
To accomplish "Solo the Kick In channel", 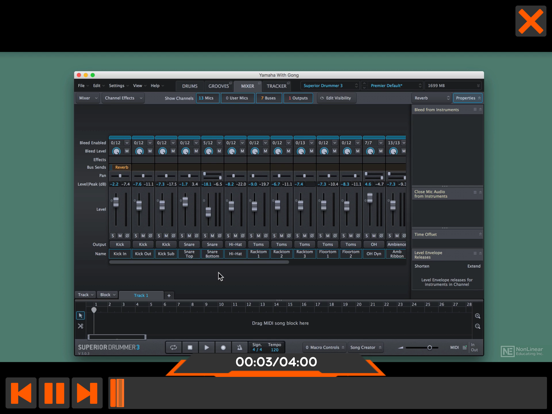I will coord(113,236).
